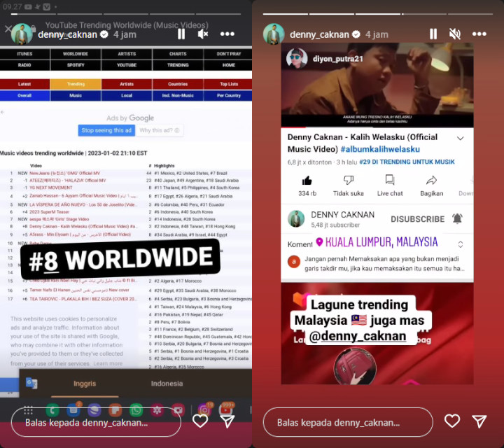Viewport: 504px width, 448px height.
Task: Open DENNY CAKNAN channel avatar
Action: coord(296,219)
